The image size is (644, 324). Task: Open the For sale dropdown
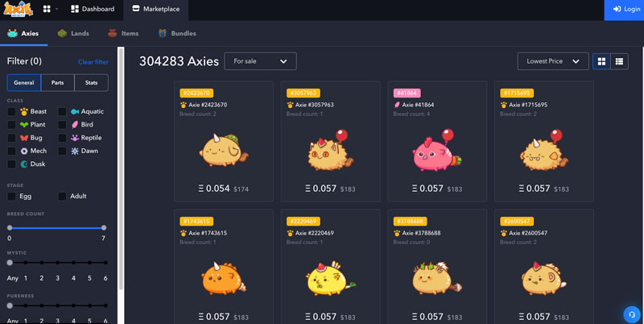tap(260, 61)
